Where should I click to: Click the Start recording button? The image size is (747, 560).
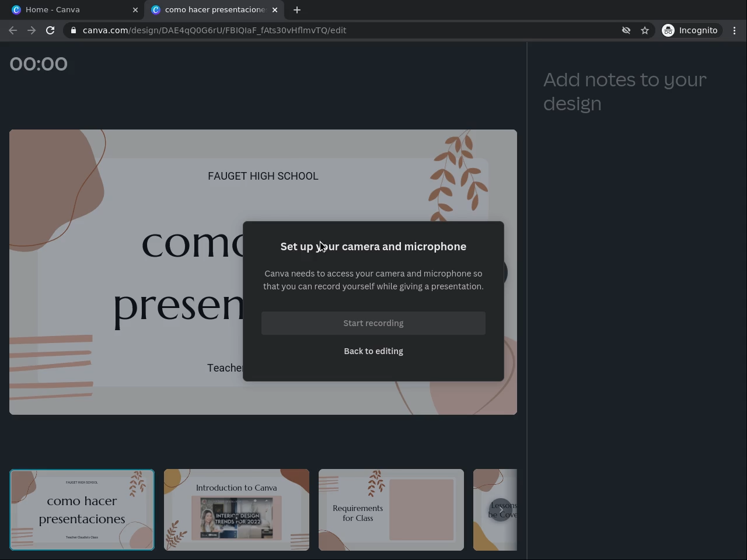coord(373,323)
